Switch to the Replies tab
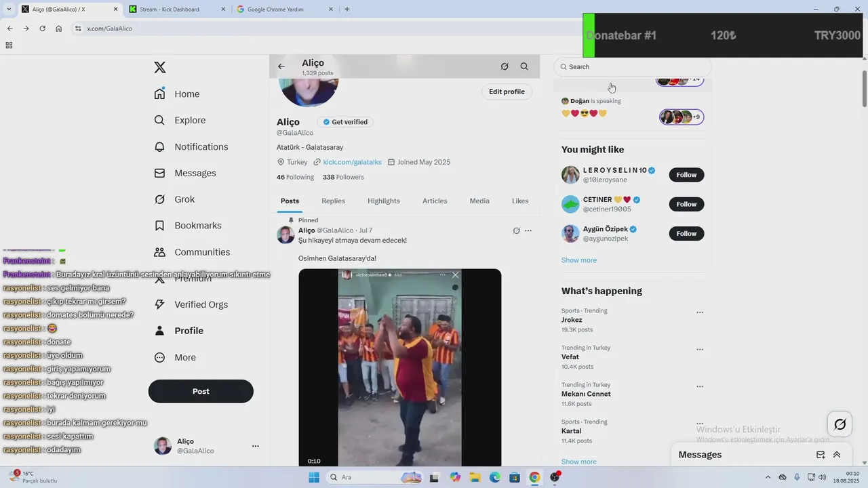868x488 pixels. pyautogui.click(x=333, y=201)
